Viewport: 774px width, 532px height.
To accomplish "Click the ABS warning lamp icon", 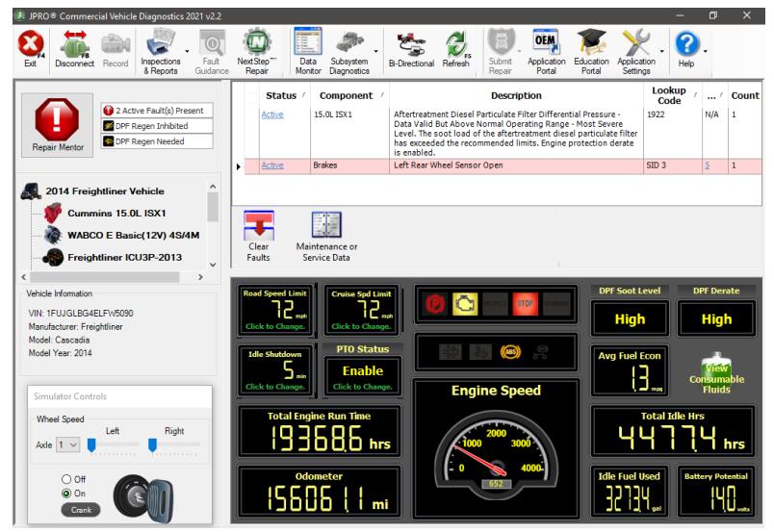I will click(510, 352).
